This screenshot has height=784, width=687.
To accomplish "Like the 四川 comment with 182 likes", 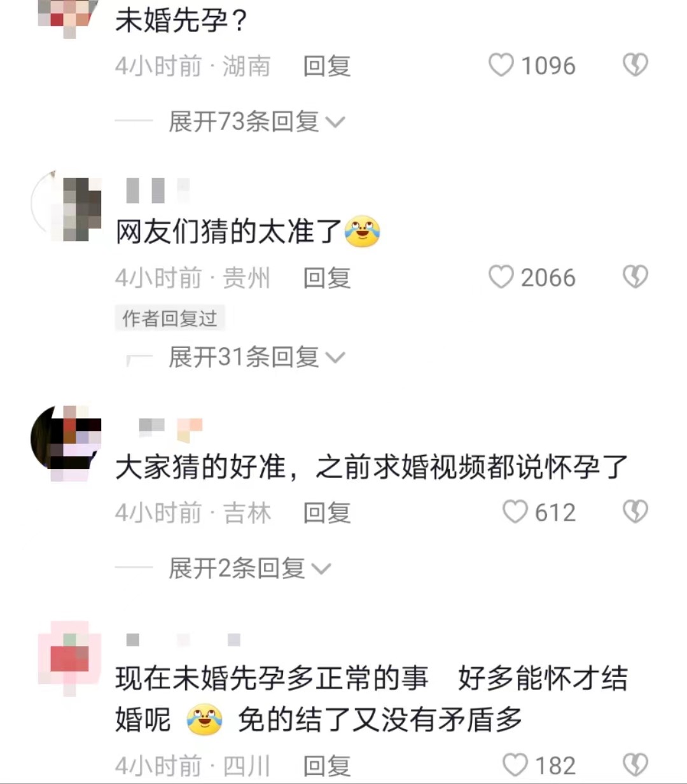I will click(x=515, y=765).
